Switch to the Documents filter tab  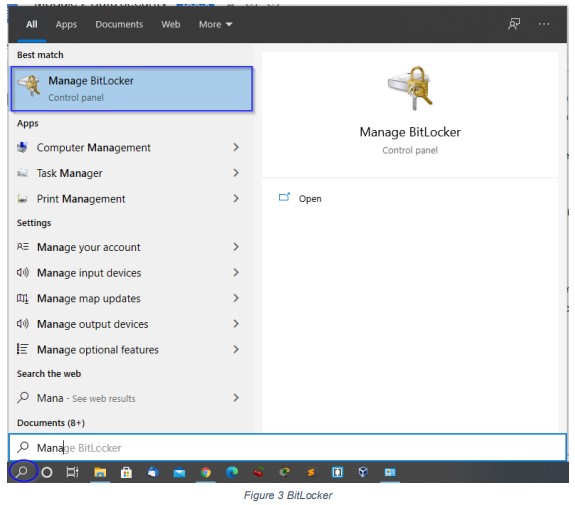coord(119,25)
